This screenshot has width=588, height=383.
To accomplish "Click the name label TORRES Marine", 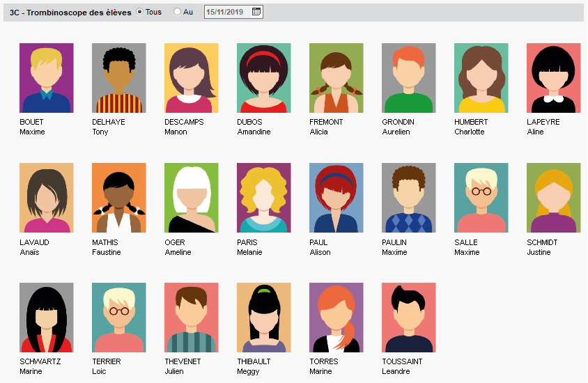I will click(324, 366).
